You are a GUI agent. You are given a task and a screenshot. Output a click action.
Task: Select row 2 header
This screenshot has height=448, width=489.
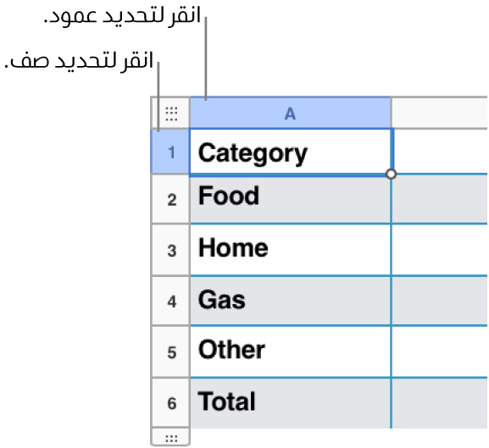170,199
